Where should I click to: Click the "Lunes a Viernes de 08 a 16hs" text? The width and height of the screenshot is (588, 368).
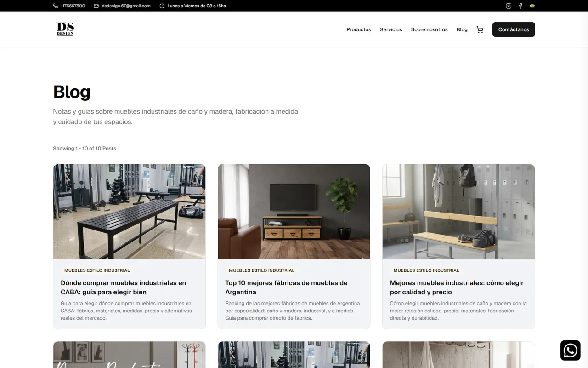pos(197,6)
